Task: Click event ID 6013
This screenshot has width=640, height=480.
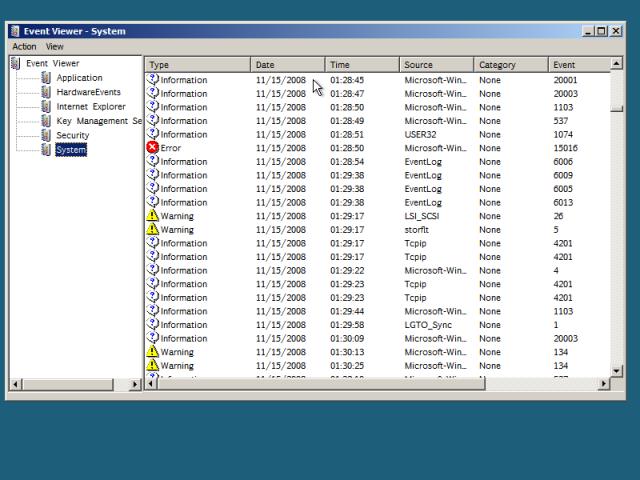Action: pos(563,202)
